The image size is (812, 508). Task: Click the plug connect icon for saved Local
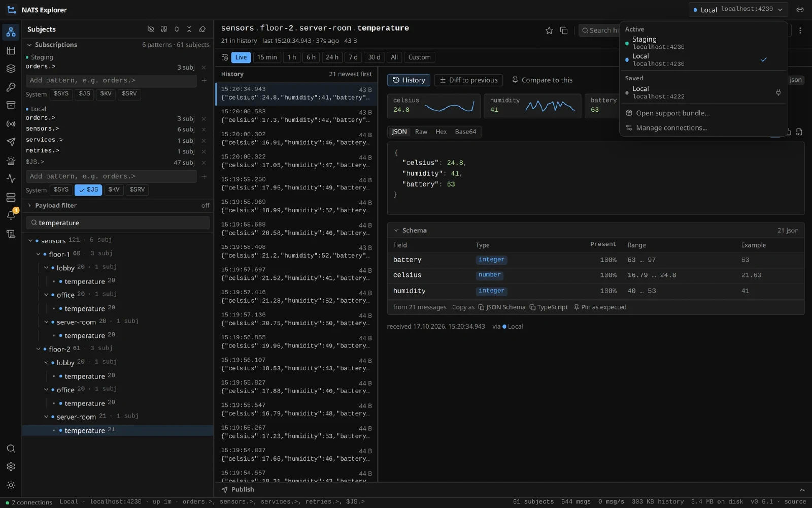pos(779,92)
